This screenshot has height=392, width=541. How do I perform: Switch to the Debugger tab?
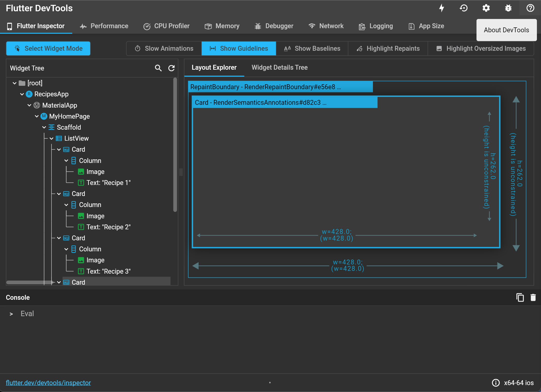coord(274,26)
